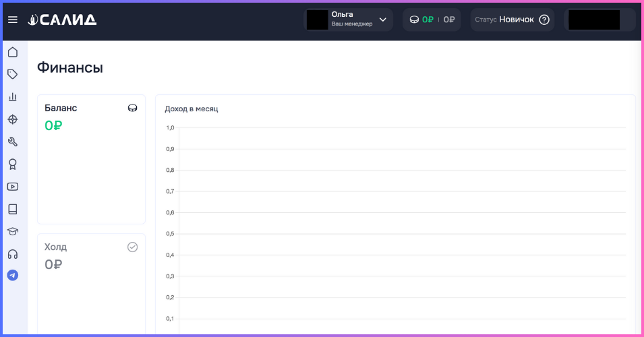Open the Home section from the sidebar
The width and height of the screenshot is (644, 337).
pos(13,52)
